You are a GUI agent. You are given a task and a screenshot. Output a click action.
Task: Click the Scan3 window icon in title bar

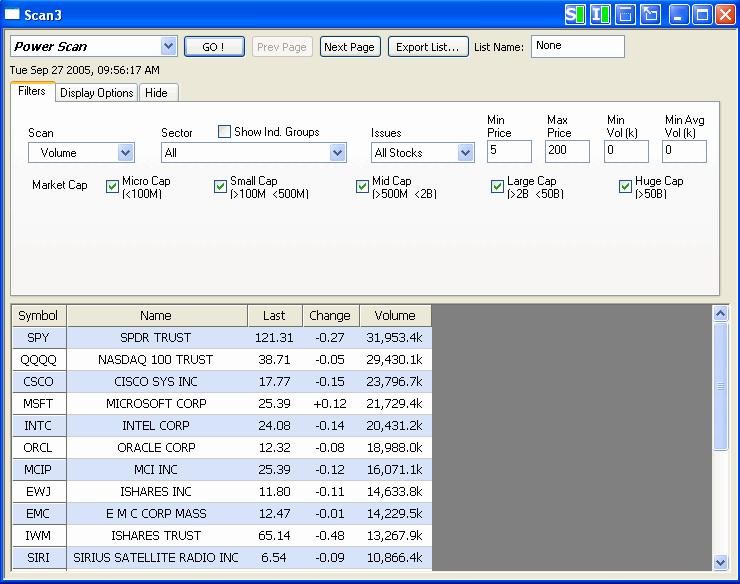point(13,15)
